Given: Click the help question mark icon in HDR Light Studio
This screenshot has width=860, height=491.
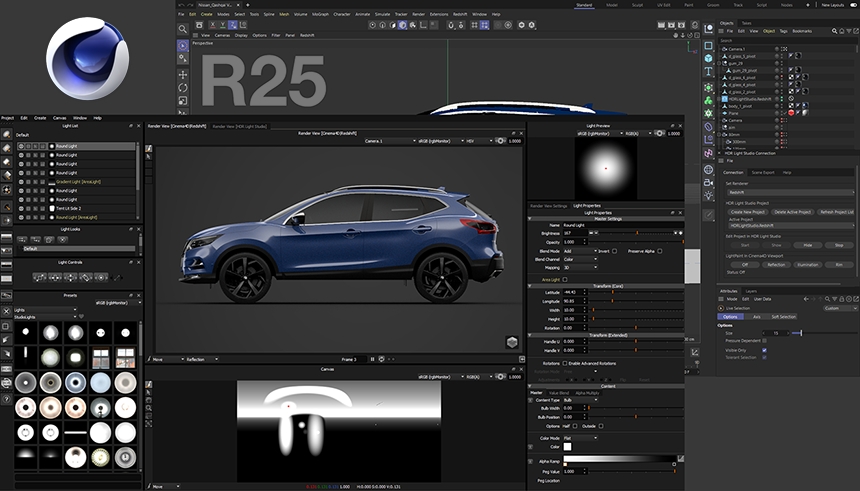Looking at the screenshot, I should click(7, 399).
